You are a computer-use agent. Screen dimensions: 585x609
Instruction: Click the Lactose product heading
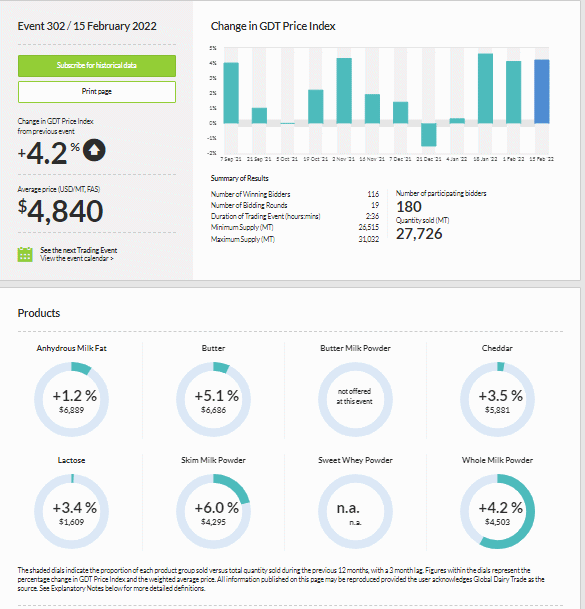click(71, 460)
